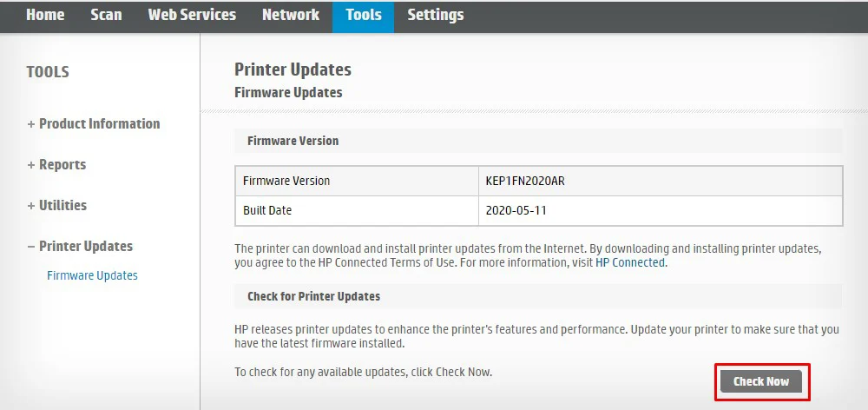Open the Network tab
Viewport: 868px width, 410px height.
click(290, 16)
